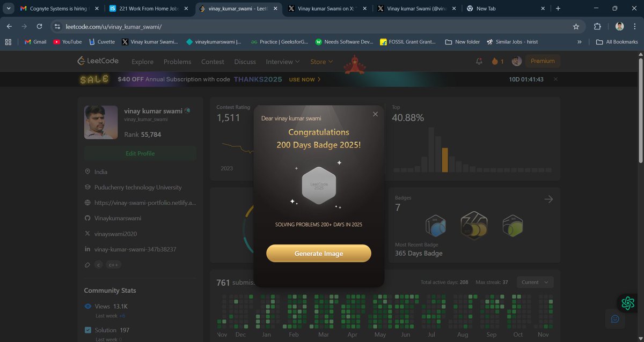
Task: Expand the Interview dropdown menu
Action: click(282, 62)
